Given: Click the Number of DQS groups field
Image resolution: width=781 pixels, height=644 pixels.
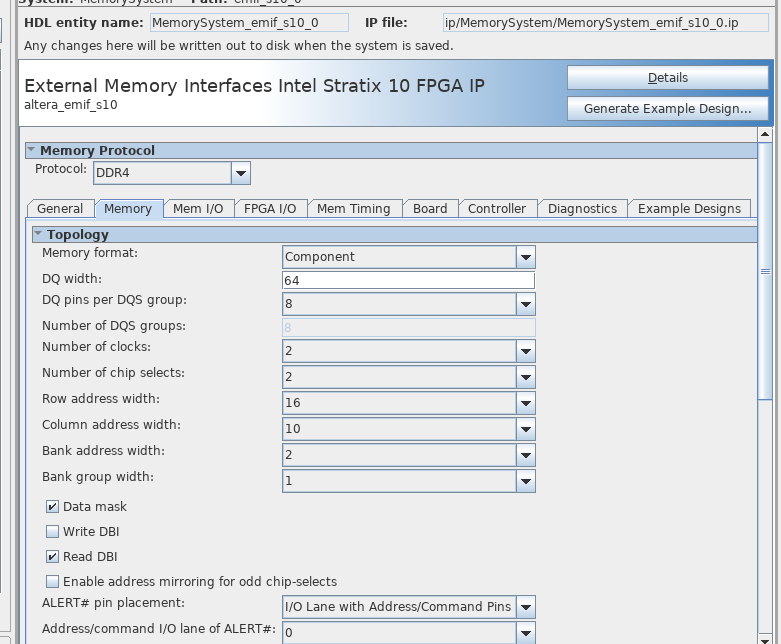Looking at the screenshot, I should click(409, 328).
